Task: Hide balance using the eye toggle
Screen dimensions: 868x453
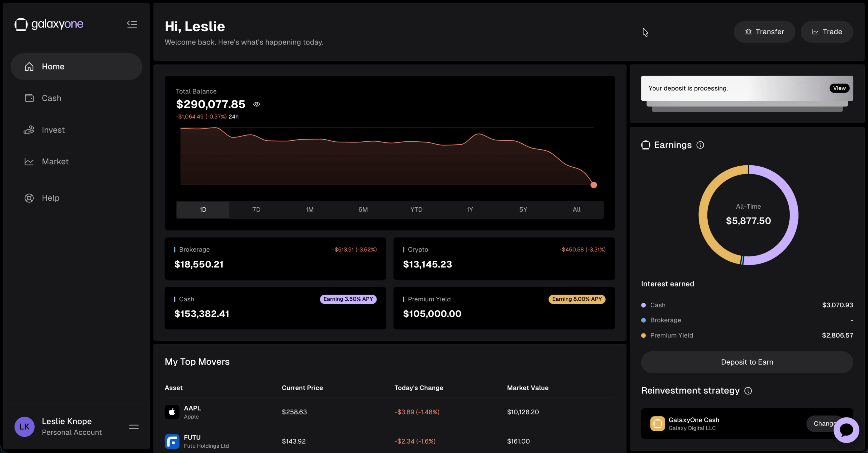Action: tap(257, 104)
